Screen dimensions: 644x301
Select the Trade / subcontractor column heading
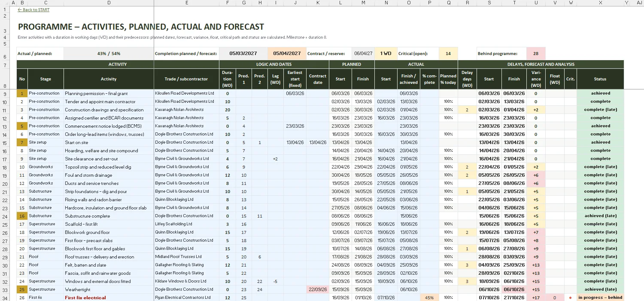(186, 79)
